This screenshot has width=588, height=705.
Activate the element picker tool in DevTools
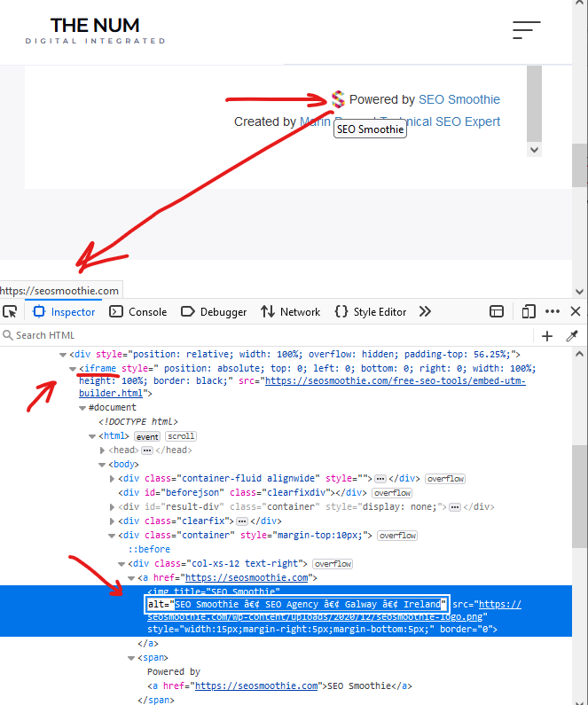[x=10, y=311]
